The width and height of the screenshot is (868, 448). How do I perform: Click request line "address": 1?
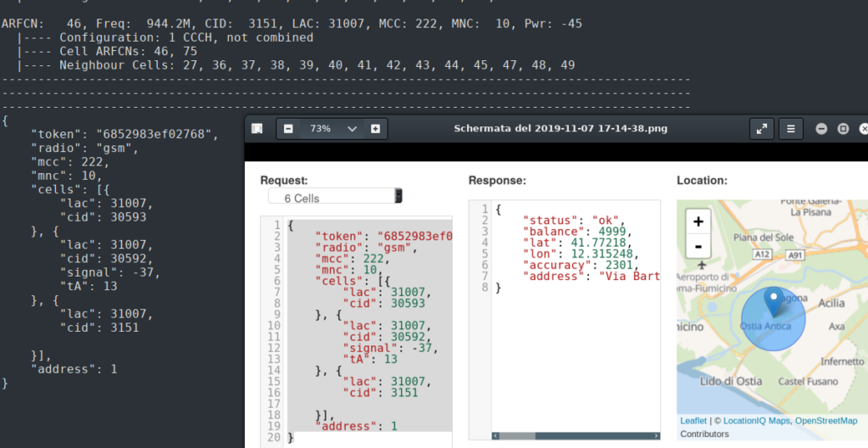coord(356,426)
